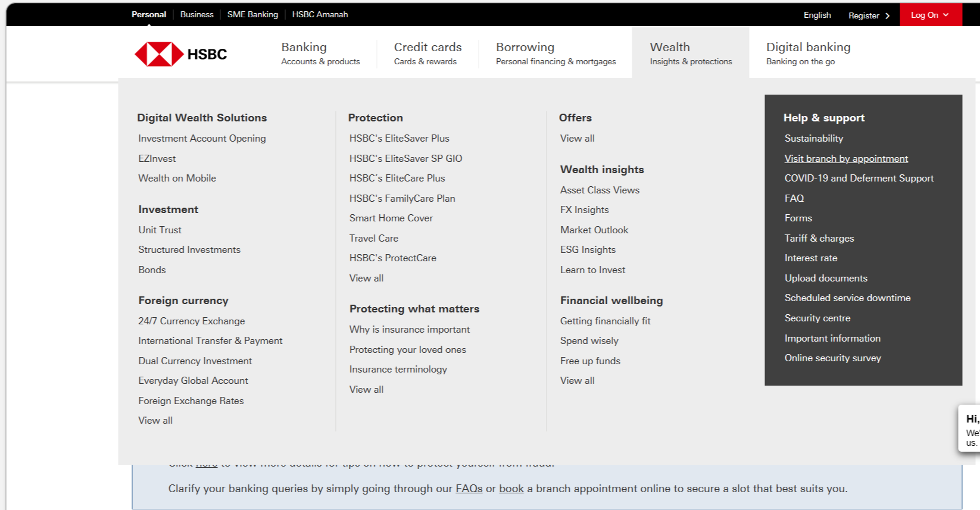Open Online security survey

(832, 358)
